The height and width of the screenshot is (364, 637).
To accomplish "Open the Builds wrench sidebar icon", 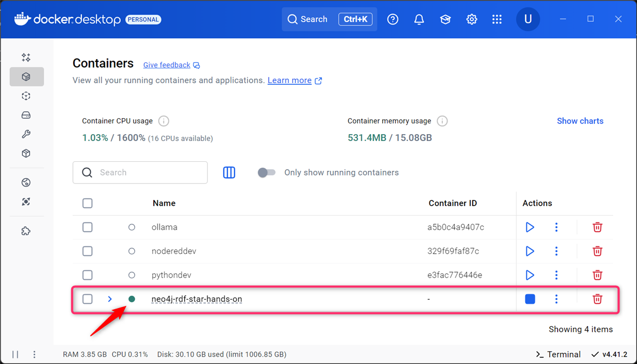I will coord(26,134).
